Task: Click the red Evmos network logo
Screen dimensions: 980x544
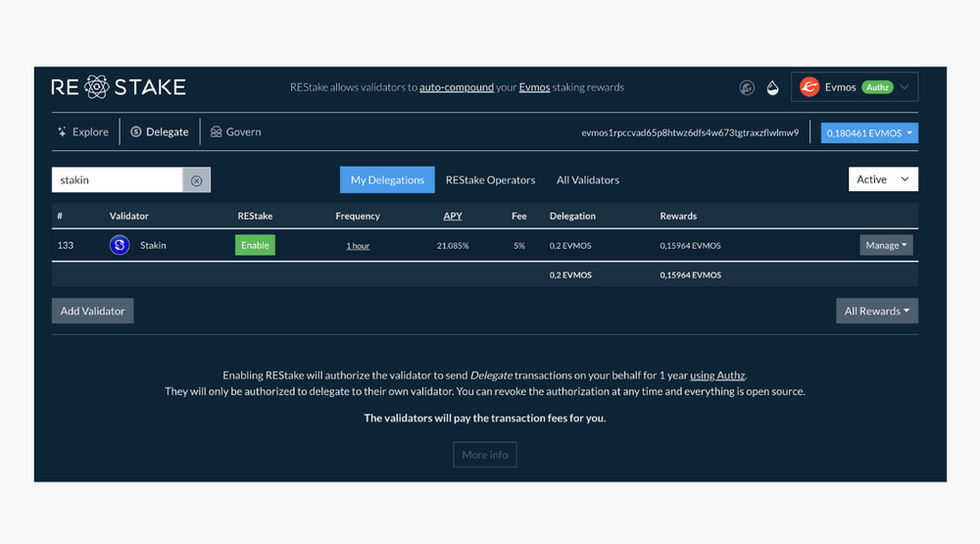Action: (809, 87)
